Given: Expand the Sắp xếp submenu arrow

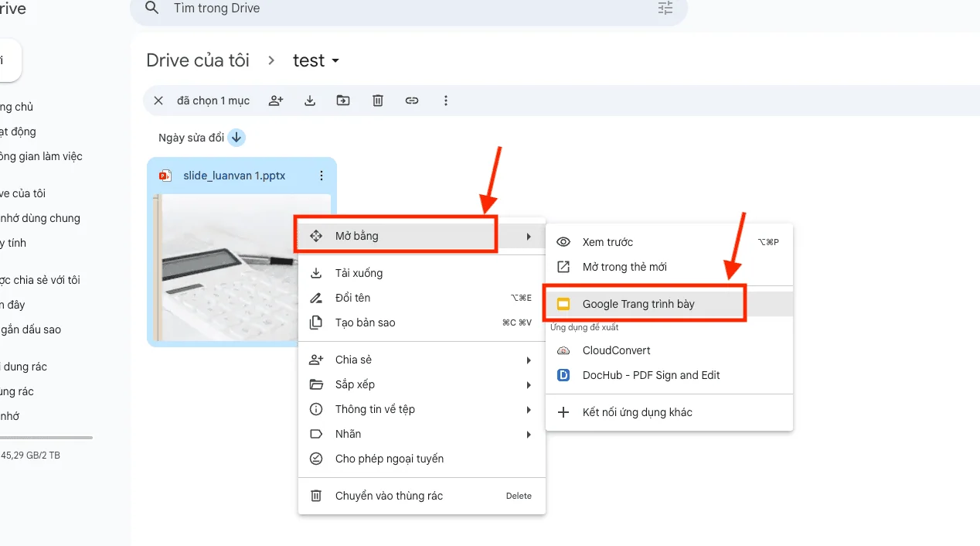Looking at the screenshot, I should (529, 384).
